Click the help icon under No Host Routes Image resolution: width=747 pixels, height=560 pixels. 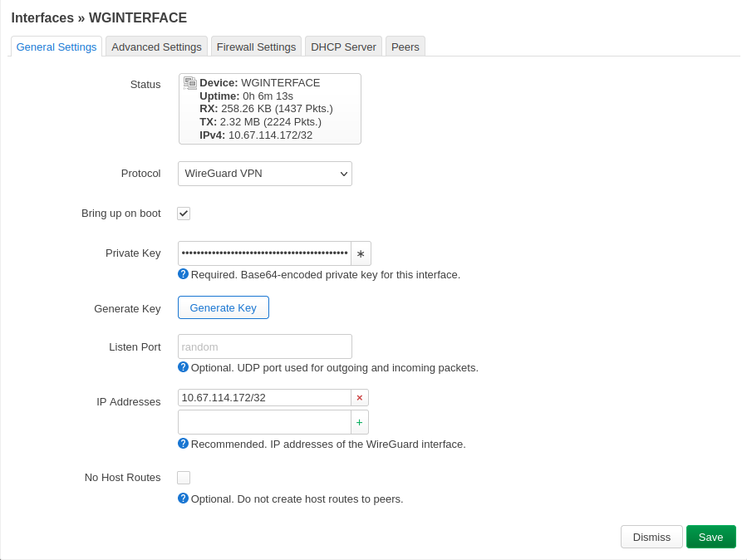click(x=184, y=499)
